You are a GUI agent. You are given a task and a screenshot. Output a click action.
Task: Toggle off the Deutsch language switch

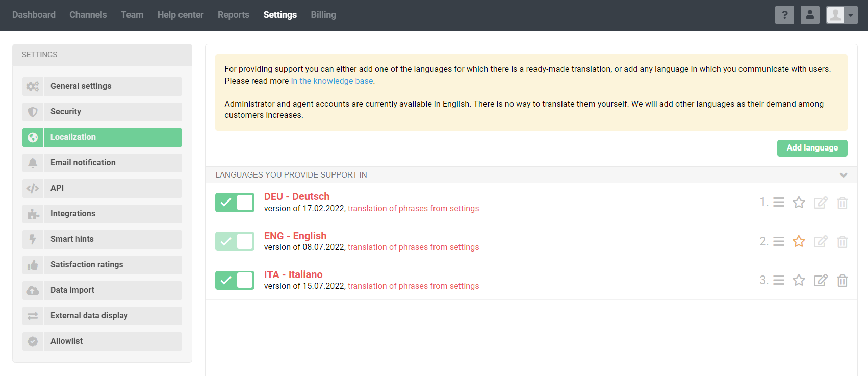point(235,203)
